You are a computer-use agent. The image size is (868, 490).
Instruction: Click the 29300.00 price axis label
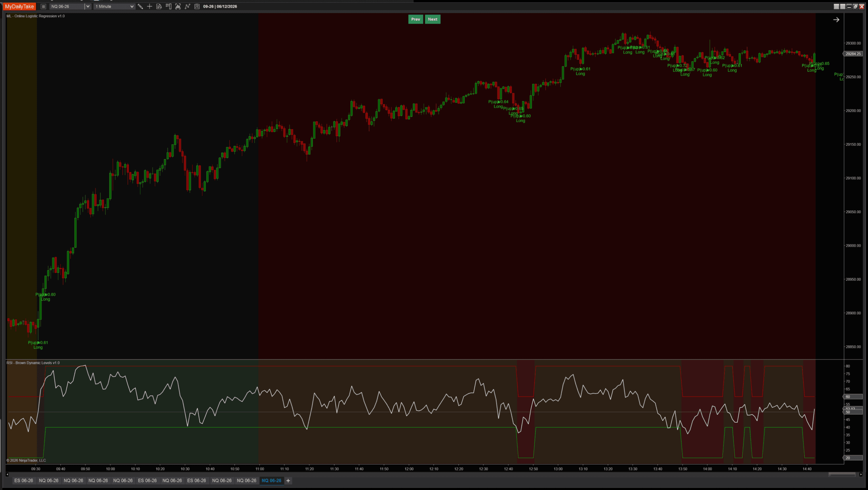(853, 43)
